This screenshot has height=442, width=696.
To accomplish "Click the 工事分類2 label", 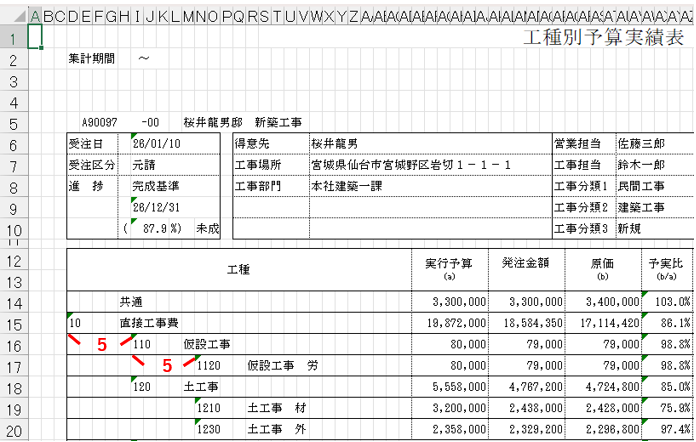I will (581, 207).
